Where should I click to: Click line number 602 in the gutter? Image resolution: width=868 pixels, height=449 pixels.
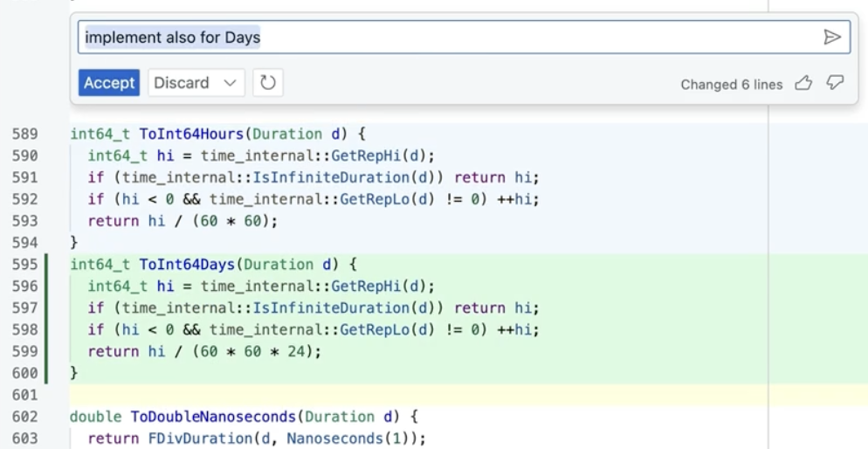point(24,417)
